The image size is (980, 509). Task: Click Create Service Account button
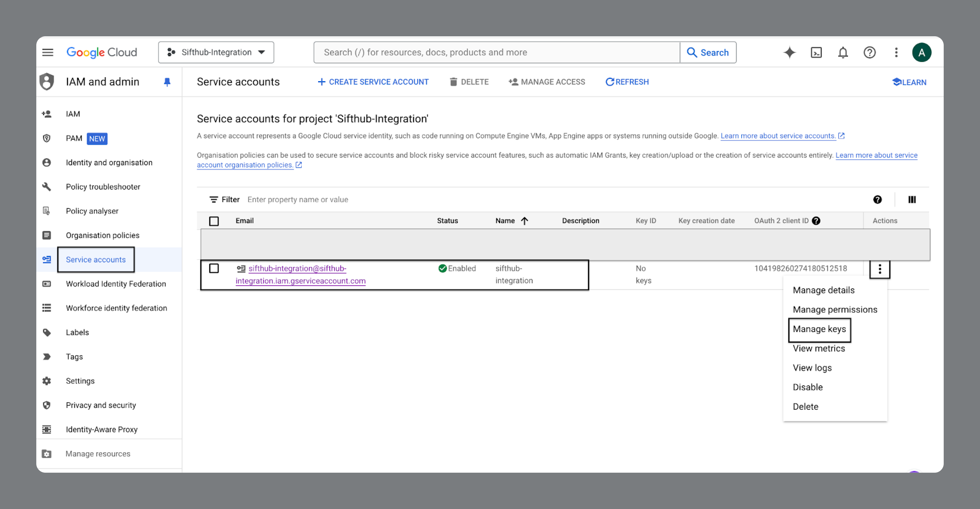click(373, 82)
